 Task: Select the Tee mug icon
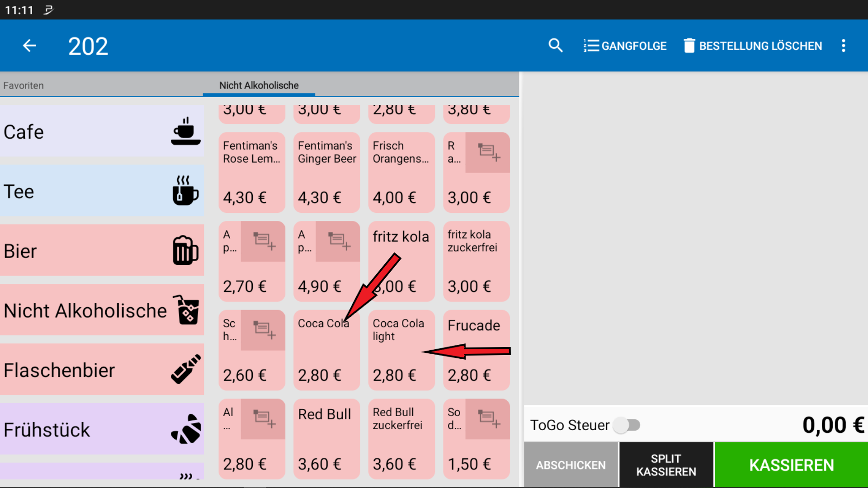pos(185,191)
